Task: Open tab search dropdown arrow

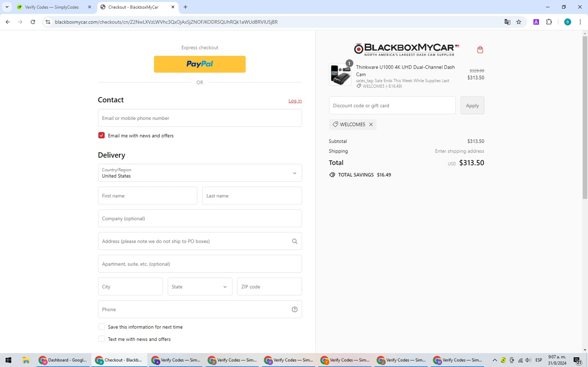Action: (7, 7)
